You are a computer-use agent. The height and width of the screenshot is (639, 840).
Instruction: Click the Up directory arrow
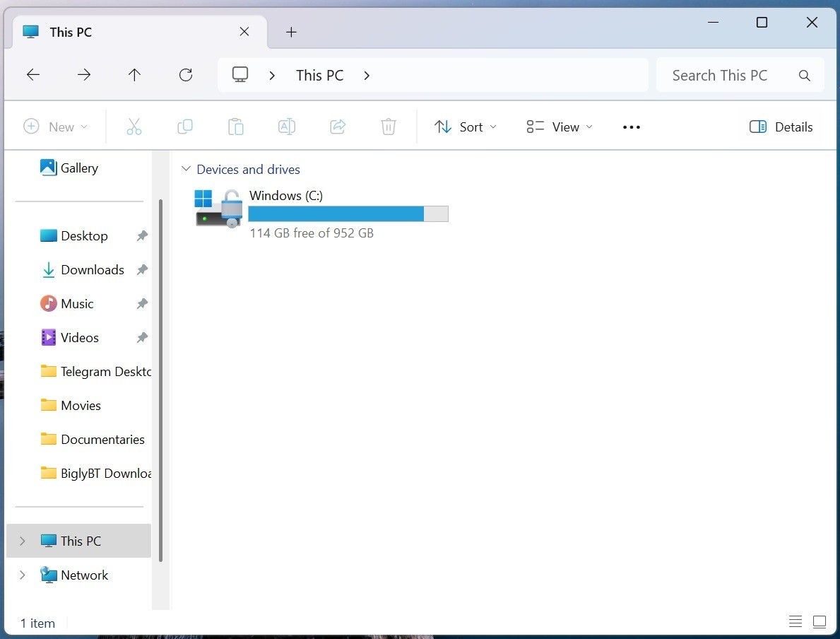[134, 75]
